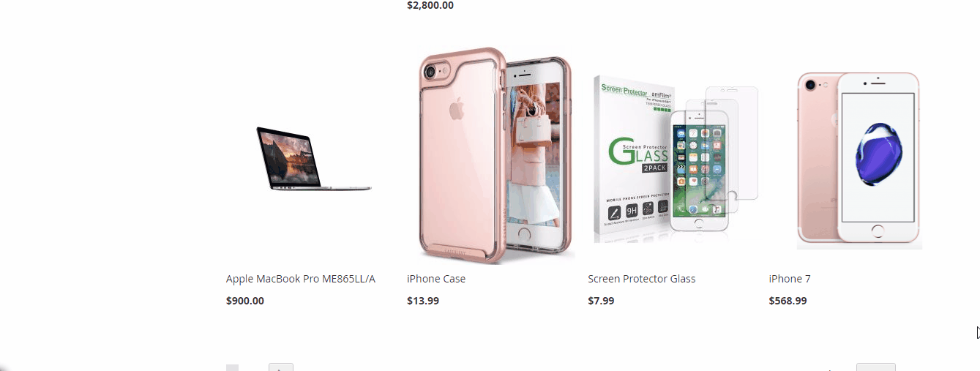Click the iPhone Case title link
Viewport: 980px width, 371px height.
click(436, 279)
